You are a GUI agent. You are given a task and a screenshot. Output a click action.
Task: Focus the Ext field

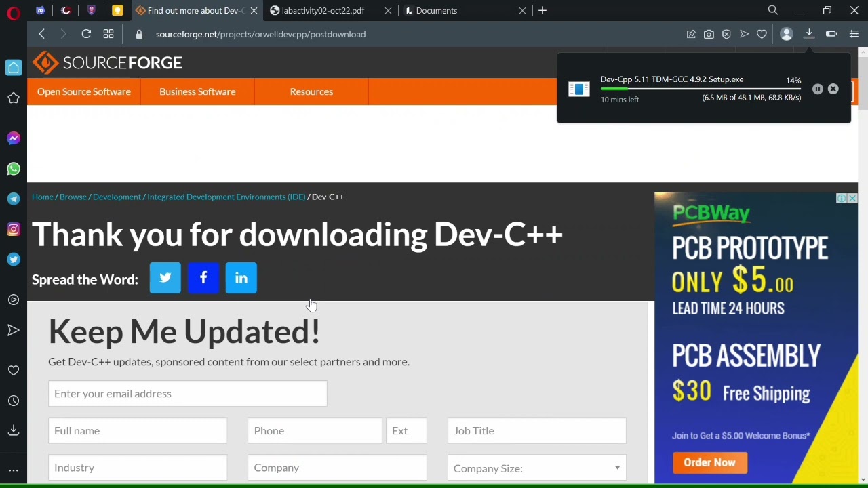tap(406, 431)
